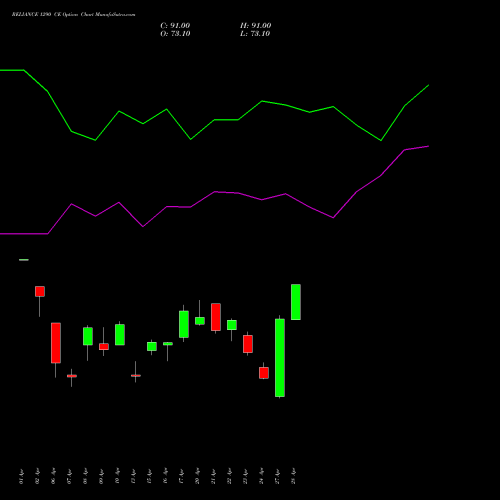The image size is (500, 500).
Task: Click the small red candle for 09 Apr
Action: tap(104, 347)
